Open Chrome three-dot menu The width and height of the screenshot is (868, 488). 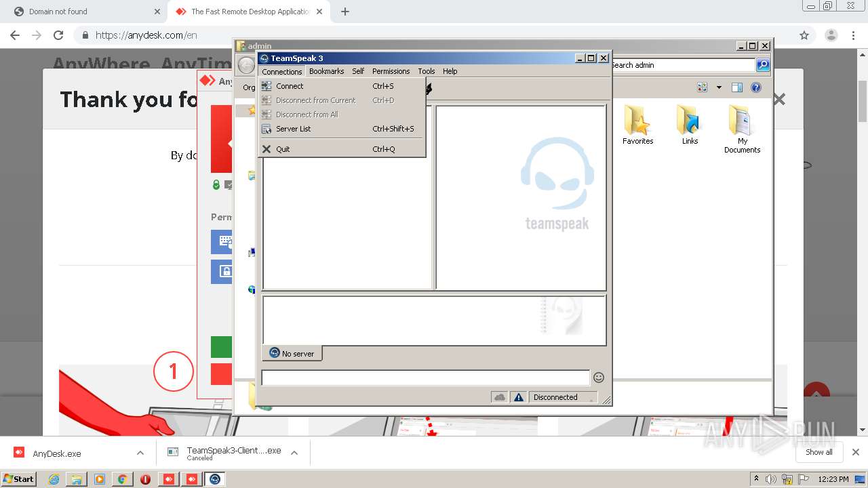point(854,35)
